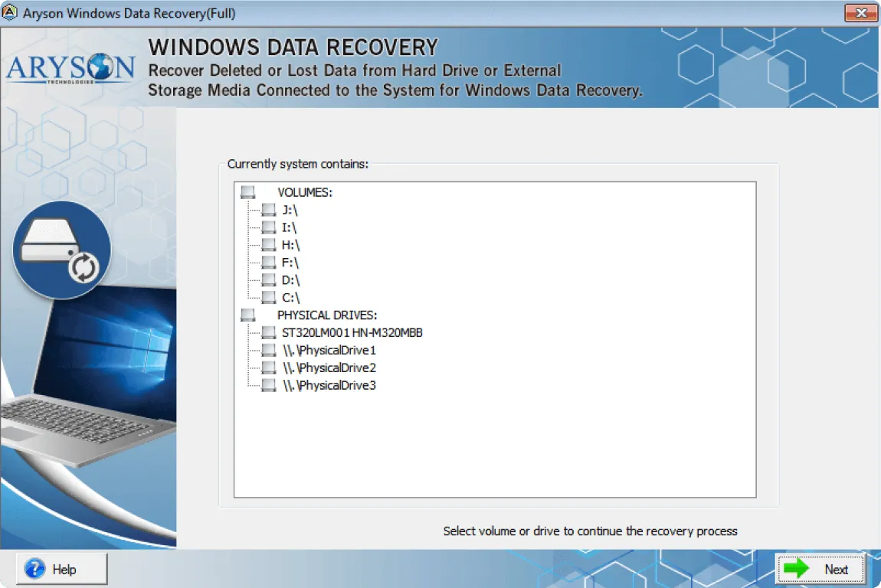This screenshot has width=881, height=588.
Task: Select \\.\PhysicalDrive3 in the drive list
Action: [x=329, y=385]
